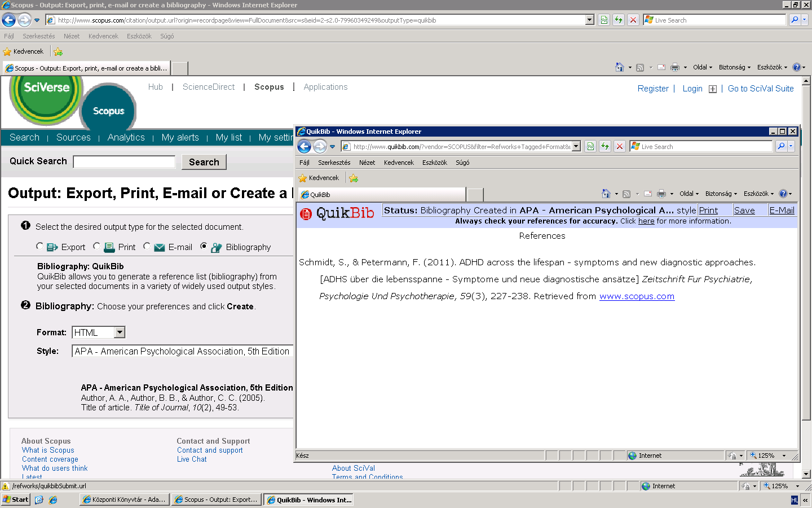Click the forward arrow in the Scopus browser window
The width and height of the screenshot is (812, 508).
(x=24, y=20)
